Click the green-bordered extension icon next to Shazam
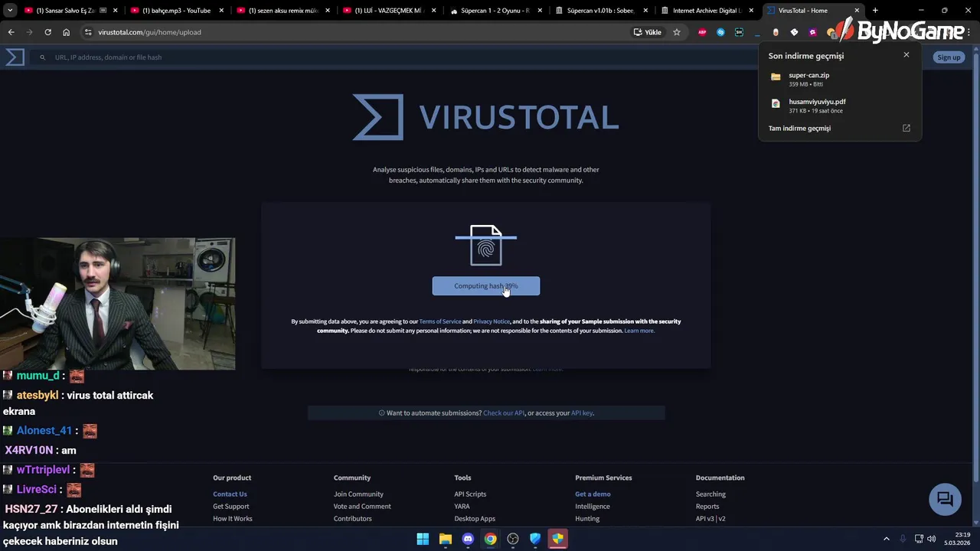 click(739, 32)
